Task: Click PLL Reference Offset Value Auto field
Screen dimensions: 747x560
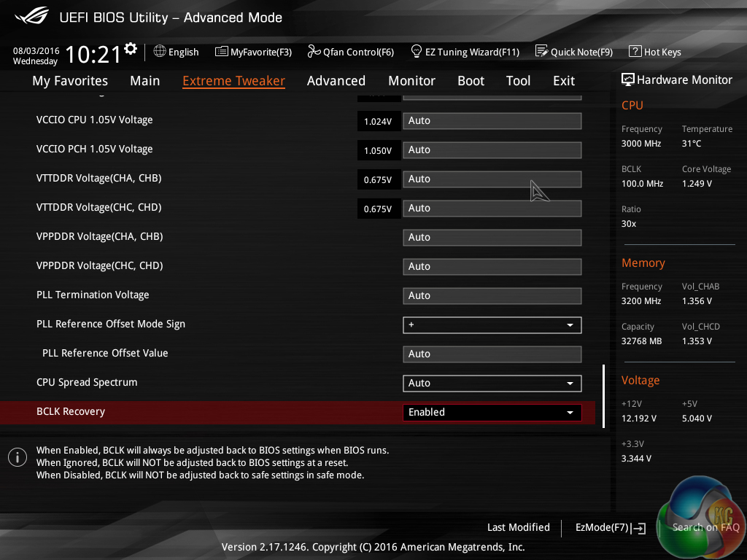Action: tap(492, 354)
